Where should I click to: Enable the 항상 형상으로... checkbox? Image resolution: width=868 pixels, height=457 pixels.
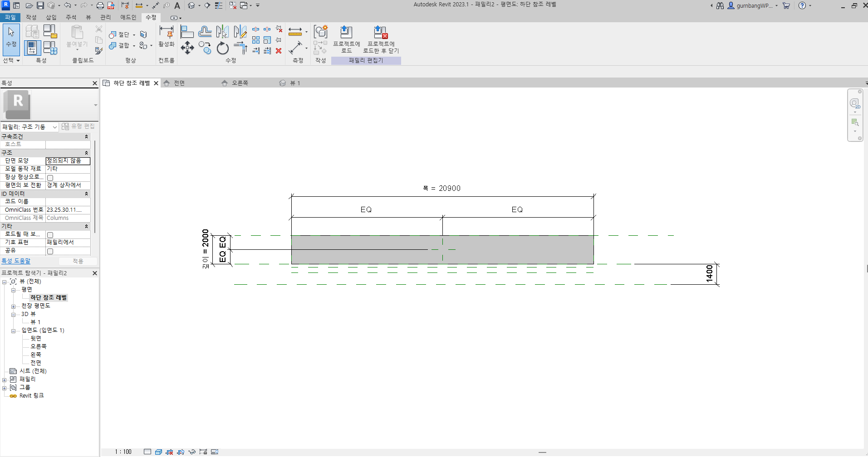tap(50, 178)
